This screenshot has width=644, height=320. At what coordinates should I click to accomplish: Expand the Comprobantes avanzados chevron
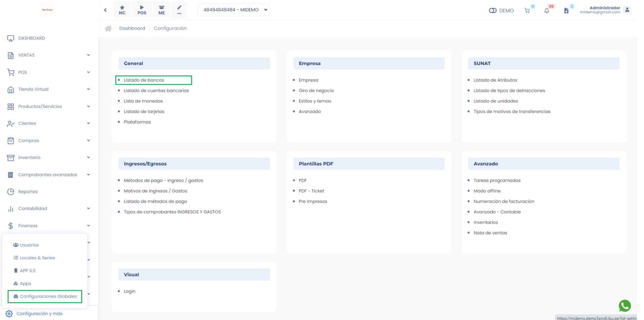click(89, 175)
